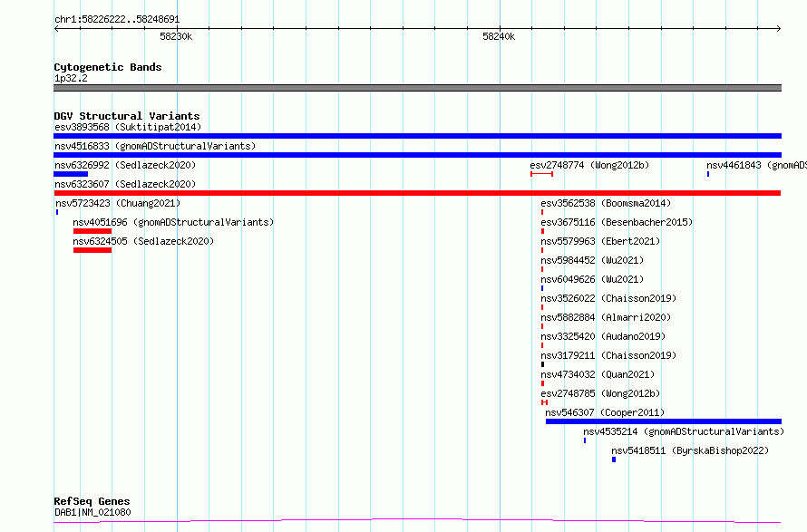
Task: Open nsv4535214 (gnomADStructuralVariants) label
Action: point(684,431)
